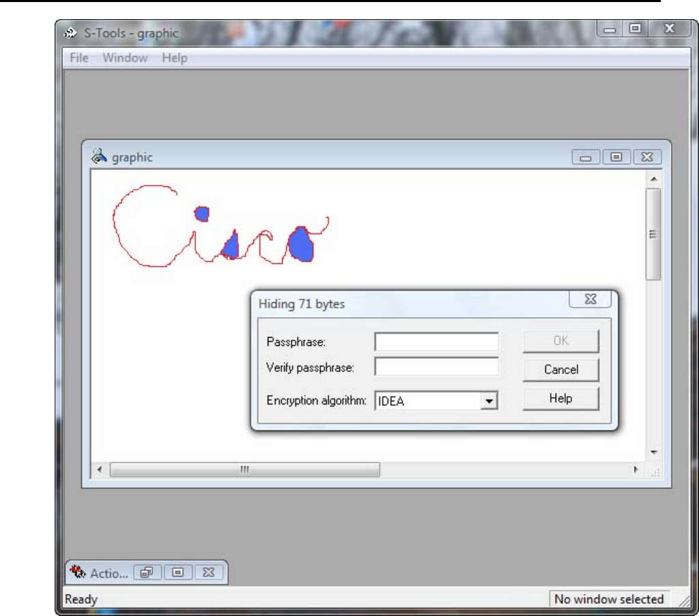Viewport: 699px width, 616px height.
Task: Click the vertical scrollbar thumb
Action: 653,234
